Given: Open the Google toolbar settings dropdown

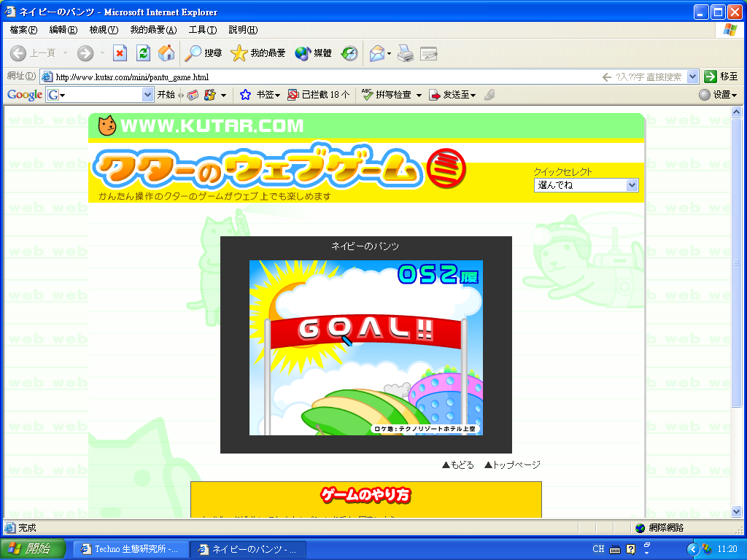Looking at the screenshot, I should [x=719, y=95].
